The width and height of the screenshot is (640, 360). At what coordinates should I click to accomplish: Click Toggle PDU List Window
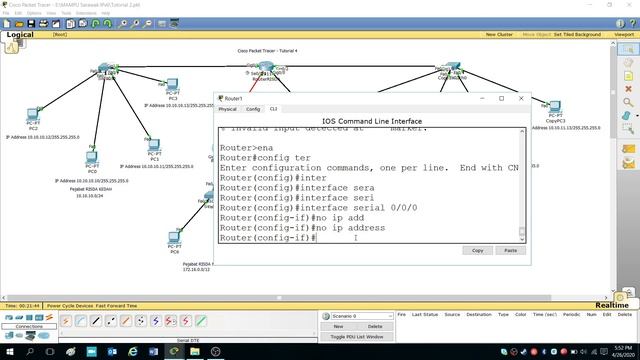tap(357, 337)
